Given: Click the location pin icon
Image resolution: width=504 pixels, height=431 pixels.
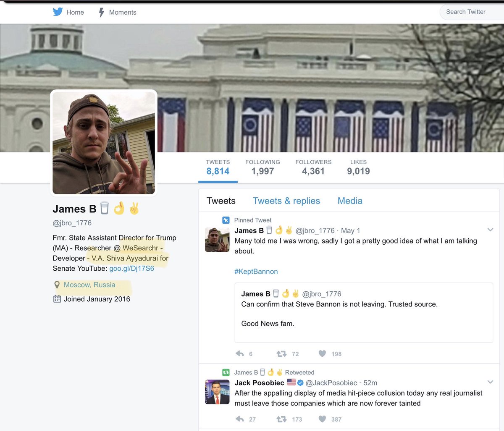Looking at the screenshot, I should point(57,285).
